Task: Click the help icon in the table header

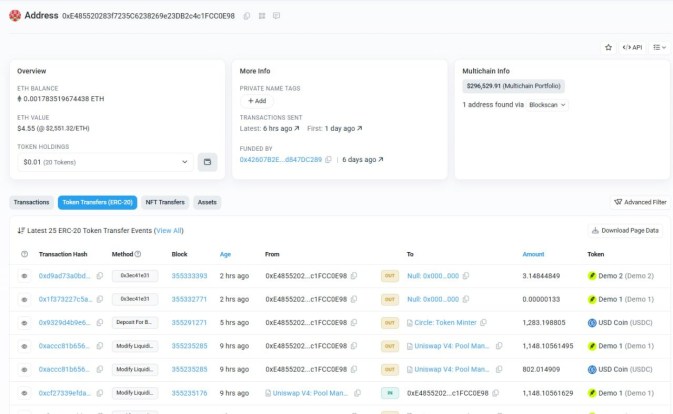Action: [24, 254]
